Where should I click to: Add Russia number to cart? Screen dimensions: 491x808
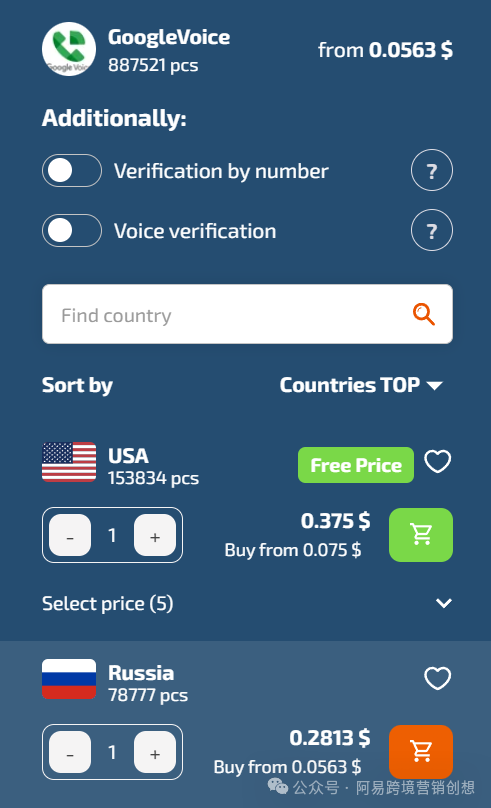point(421,752)
